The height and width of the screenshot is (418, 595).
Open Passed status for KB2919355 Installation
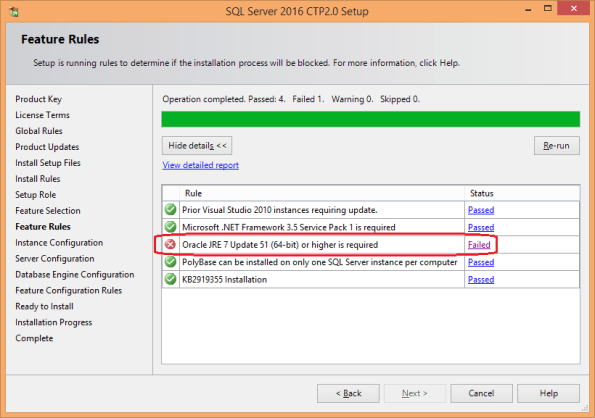(481, 280)
